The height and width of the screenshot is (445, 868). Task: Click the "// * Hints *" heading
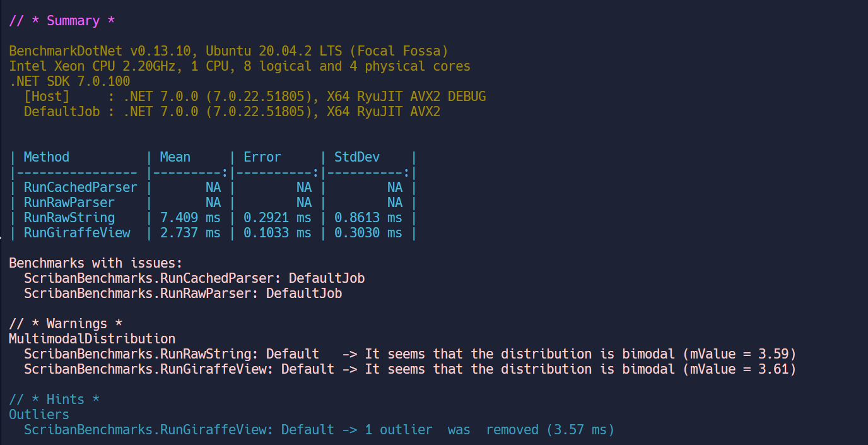tap(54, 400)
